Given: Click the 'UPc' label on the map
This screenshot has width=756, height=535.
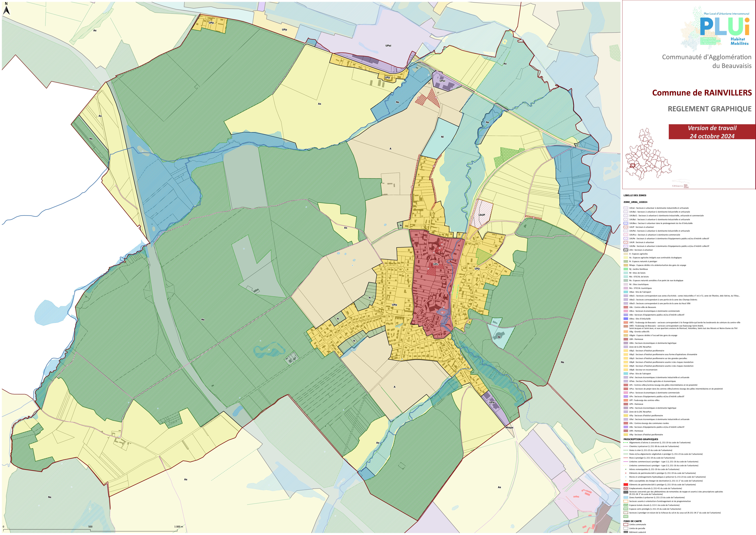Looking at the screenshot, I should click(436, 264).
